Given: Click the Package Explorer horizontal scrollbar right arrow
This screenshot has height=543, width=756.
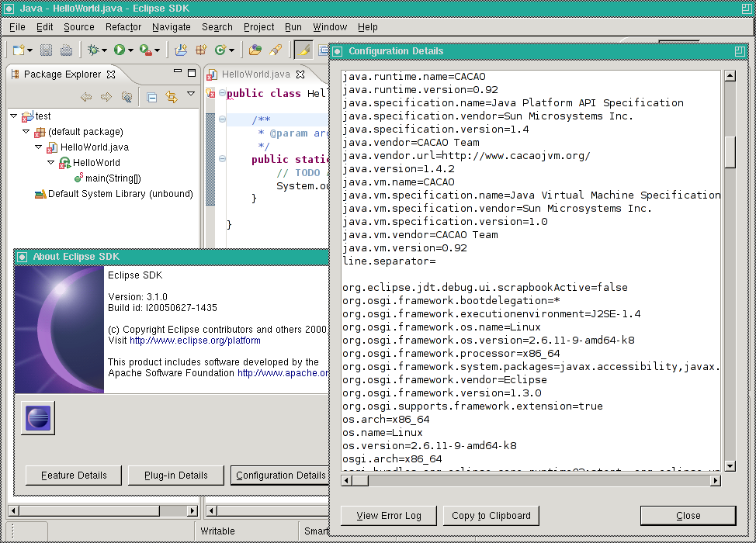Looking at the screenshot, I should (192, 510).
